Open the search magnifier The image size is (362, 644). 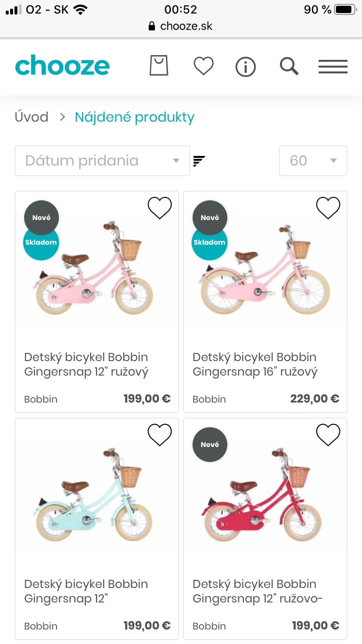289,66
